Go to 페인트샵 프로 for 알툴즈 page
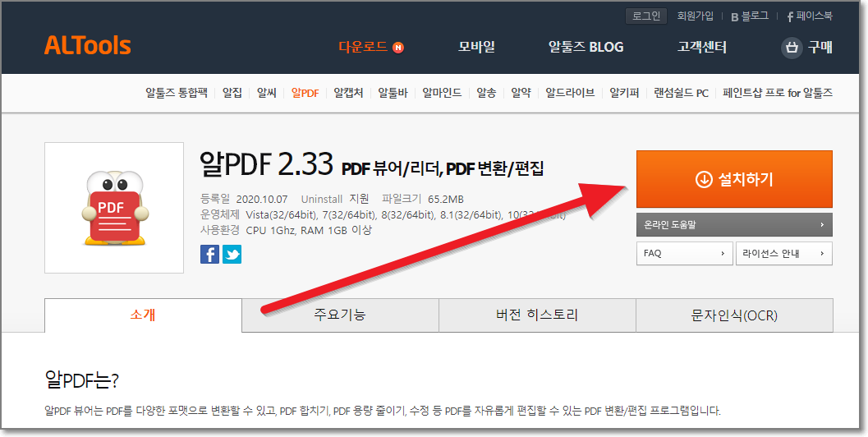This screenshot has width=868, height=437. click(x=778, y=93)
